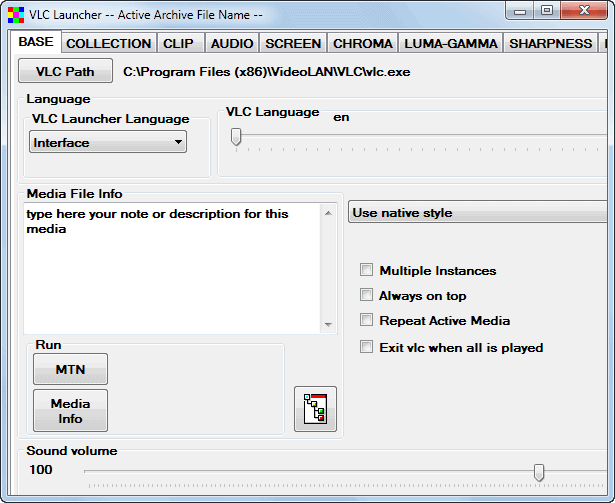The width and height of the screenshot is (615, 503).
Task: Open the LUMA-GAMMA tab
Action: [x=451, y=43]
